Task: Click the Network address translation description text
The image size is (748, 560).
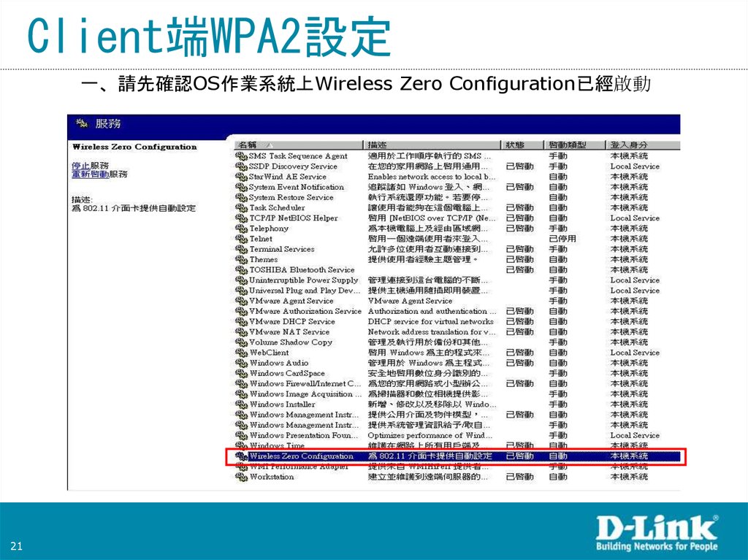Action: pyautogui.click(x=431, y=332)
